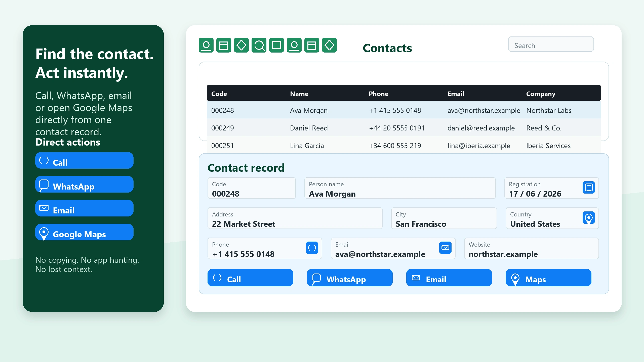
Task: Click phone +44 20 5555 0191 cell
Action: (397, 128)
